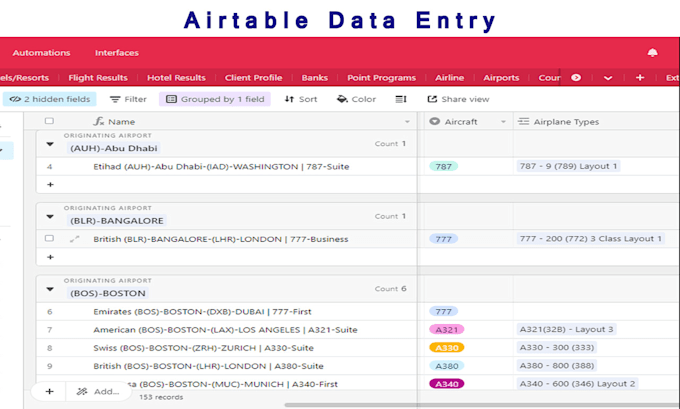
Task: Switch to the Flight Results table
Action: (x=98, y=78)
